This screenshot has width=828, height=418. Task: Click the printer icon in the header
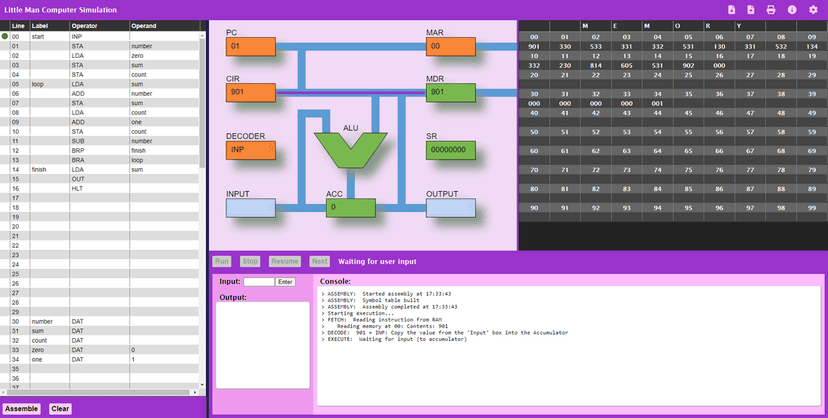[771, 9]
